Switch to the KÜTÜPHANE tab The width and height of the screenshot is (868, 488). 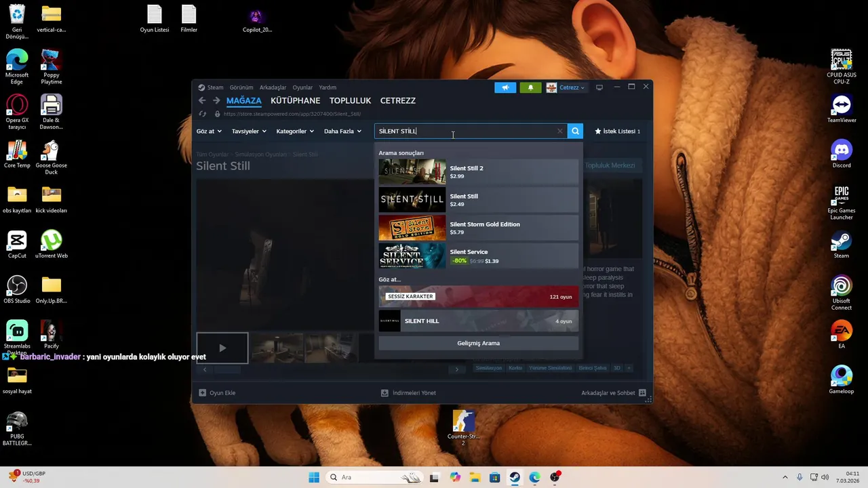(x=295, y=100)
